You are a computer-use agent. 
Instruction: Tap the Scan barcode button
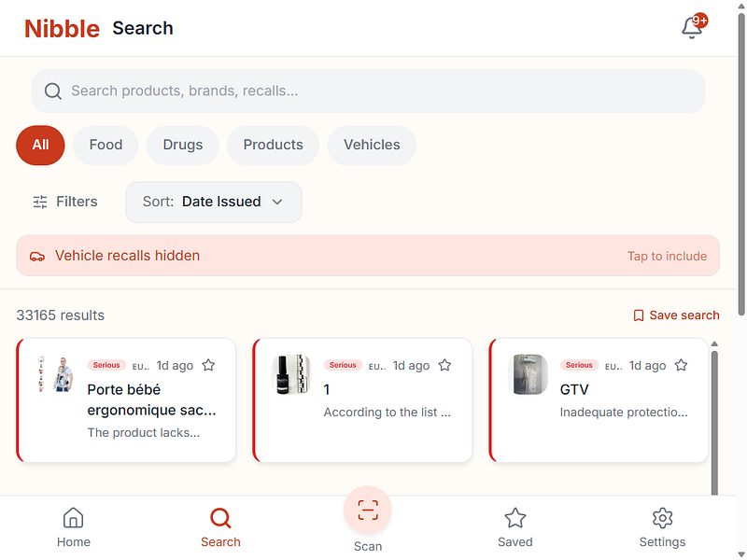[x=368, y=510]
